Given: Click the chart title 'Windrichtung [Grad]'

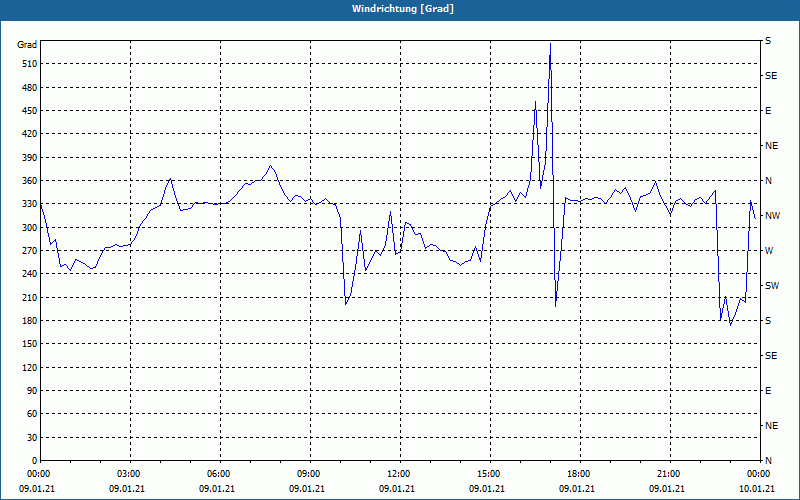Looking at the screenshot, I should tap(403, 9).
